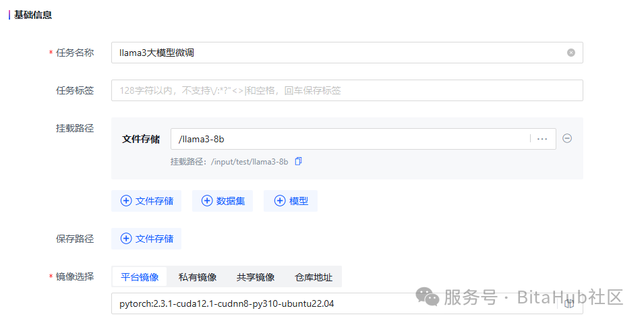Select the 平台镜像 tab
Screen dimensions: 644x323
click(x=140, y=277)
